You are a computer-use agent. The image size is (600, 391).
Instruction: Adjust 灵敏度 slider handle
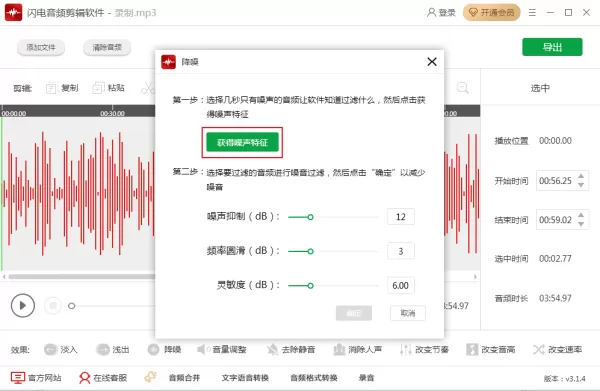(310, 285)
